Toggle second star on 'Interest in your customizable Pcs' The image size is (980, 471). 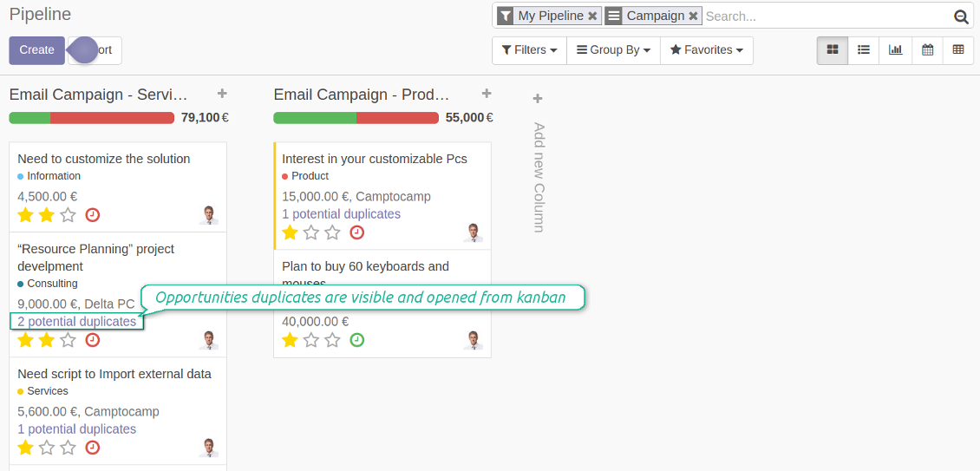tap(310, 232)
